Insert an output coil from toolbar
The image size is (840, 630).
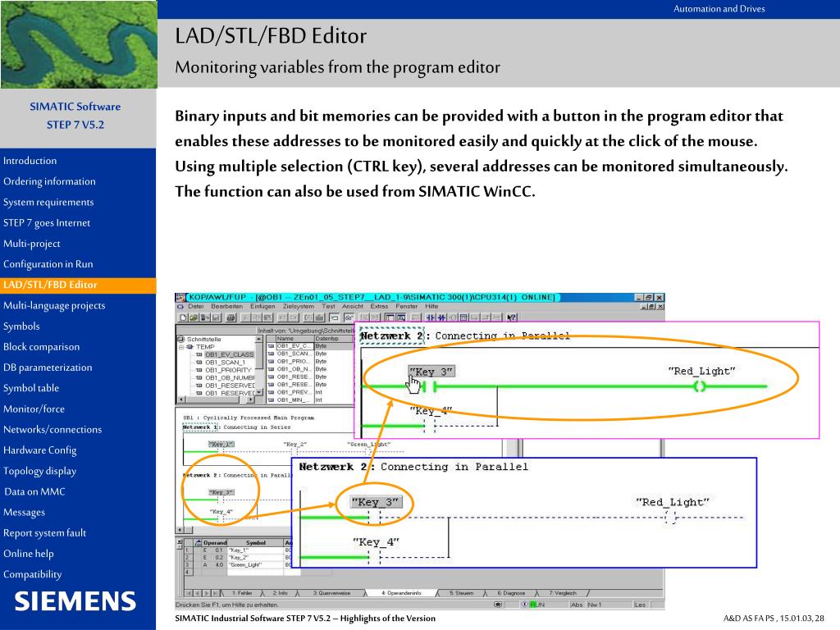coord(453,317)
